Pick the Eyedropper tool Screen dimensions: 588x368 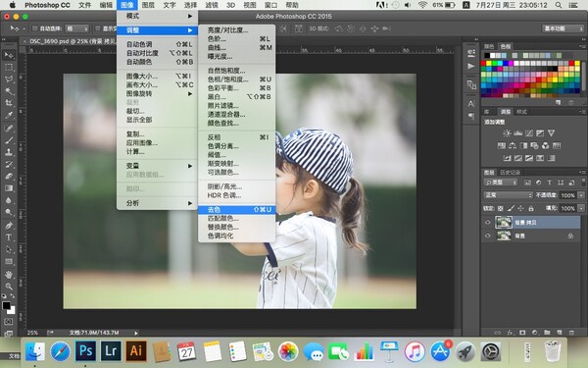[x=9, y=115]
